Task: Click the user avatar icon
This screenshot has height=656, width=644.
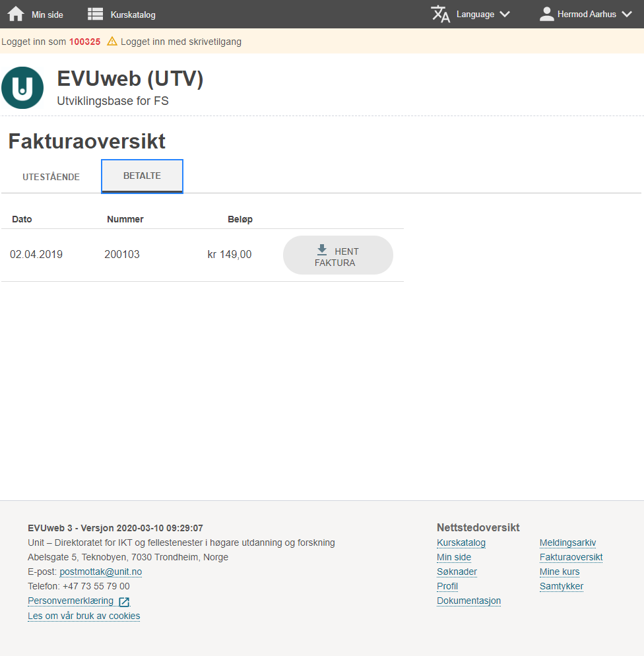Action: (x=546, y=14)
